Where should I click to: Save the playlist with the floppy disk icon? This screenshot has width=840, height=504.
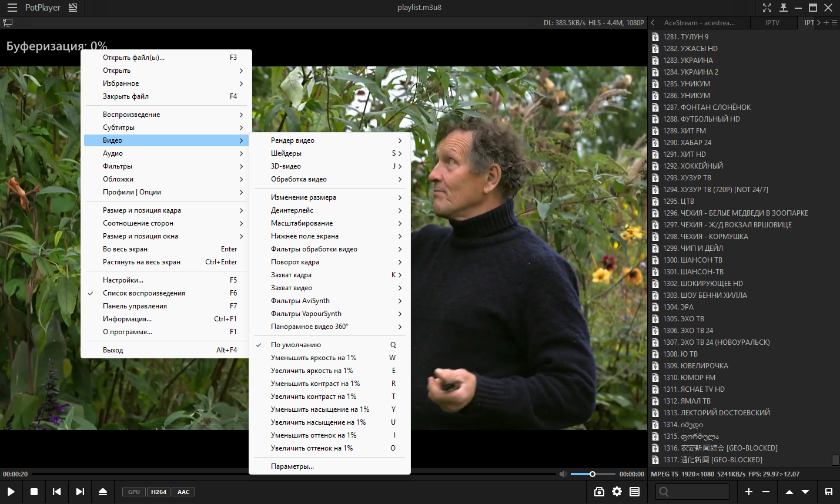click(828, 492)
